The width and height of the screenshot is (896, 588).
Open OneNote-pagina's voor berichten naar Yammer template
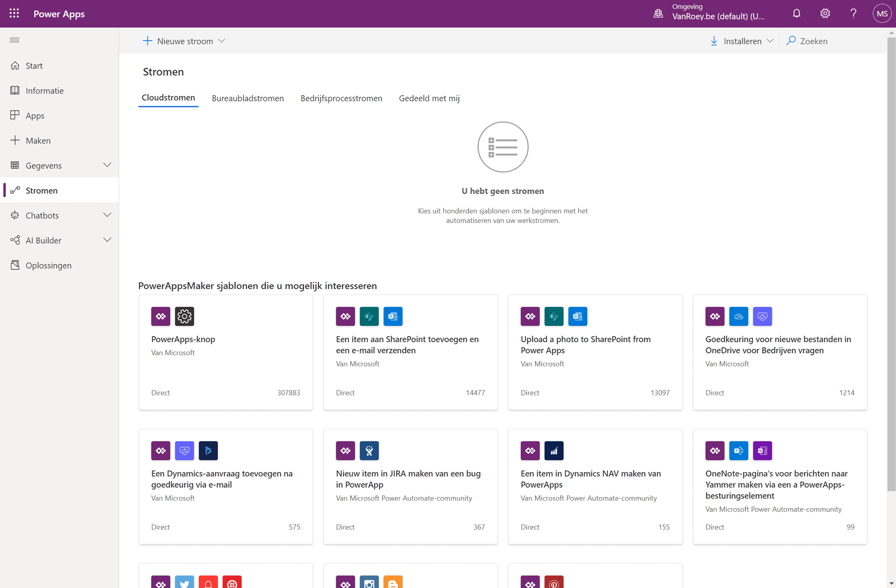[780, 486]
